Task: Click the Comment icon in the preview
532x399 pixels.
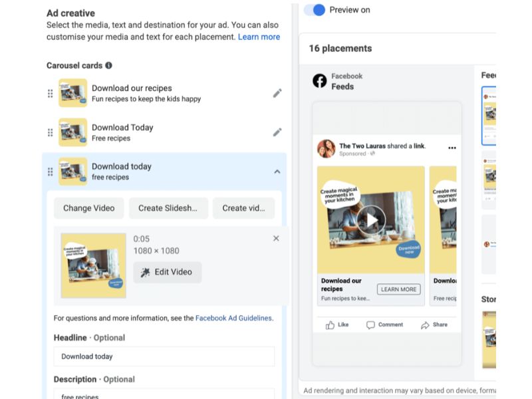Action: click(370, 325)
